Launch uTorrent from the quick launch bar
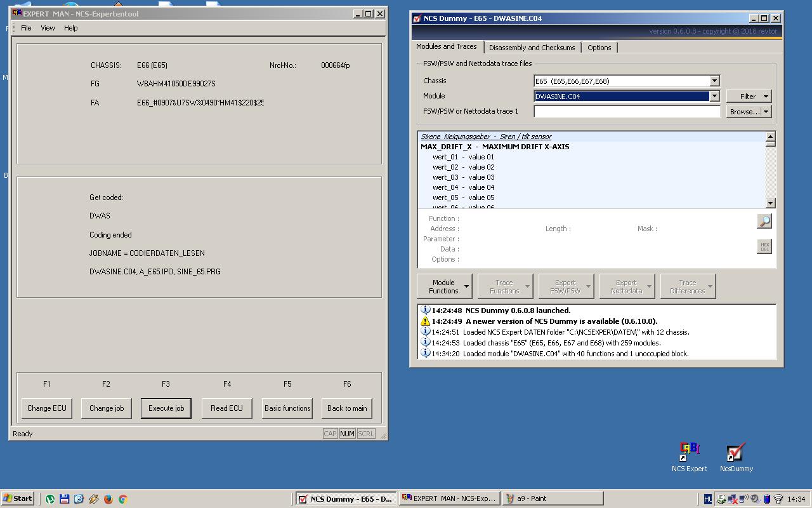Image resolution: width=812 pixels, height=508 pixels. (50, 499)
